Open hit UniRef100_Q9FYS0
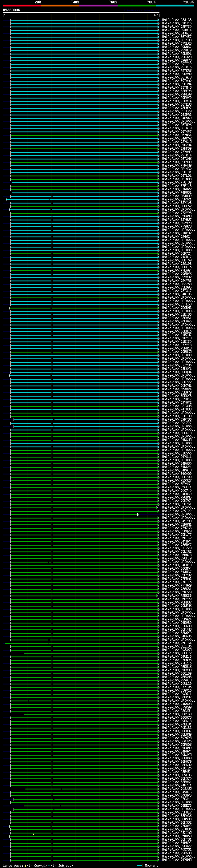 click(177, 26)
